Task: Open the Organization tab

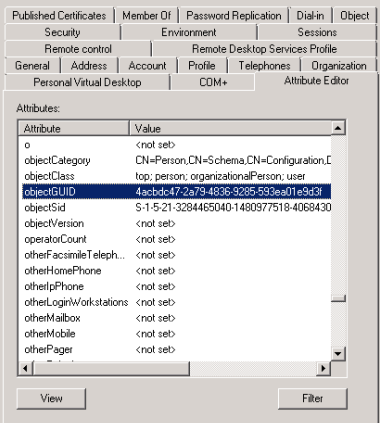Action: tap(339, 65)
